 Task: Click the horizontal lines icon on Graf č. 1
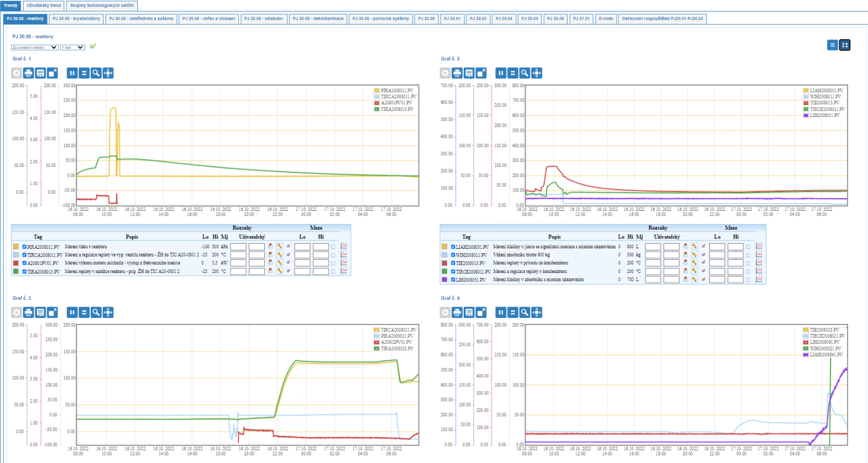[x=84, y=73]
